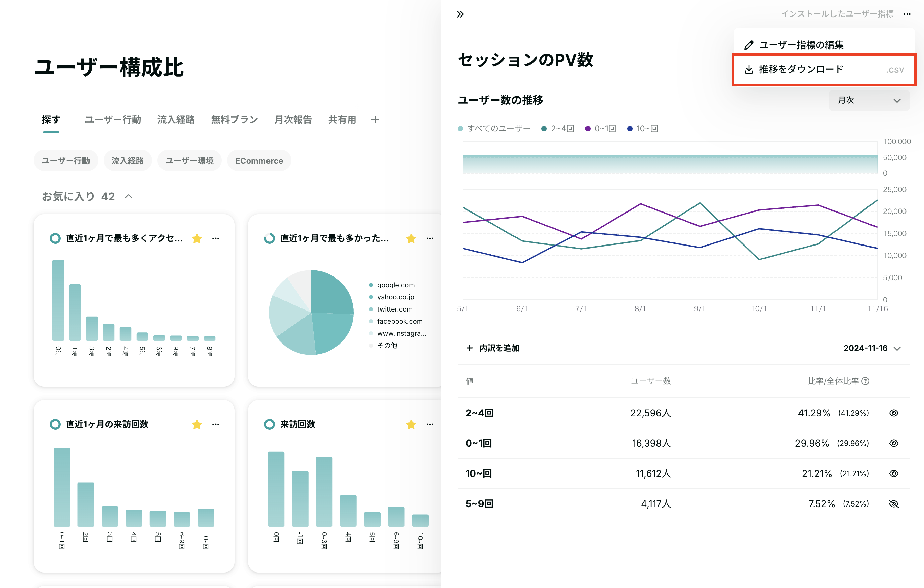Screen dimensions: 924x588
Task: Click セッションのPV数 panel title
Action: point(525,60)
